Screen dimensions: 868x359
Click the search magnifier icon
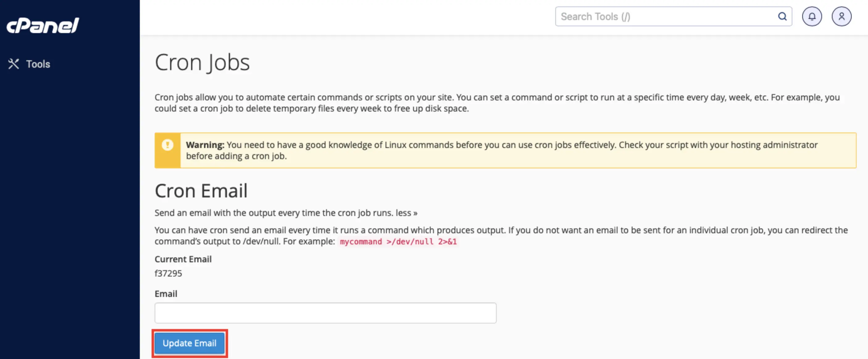tap(782, 17)
